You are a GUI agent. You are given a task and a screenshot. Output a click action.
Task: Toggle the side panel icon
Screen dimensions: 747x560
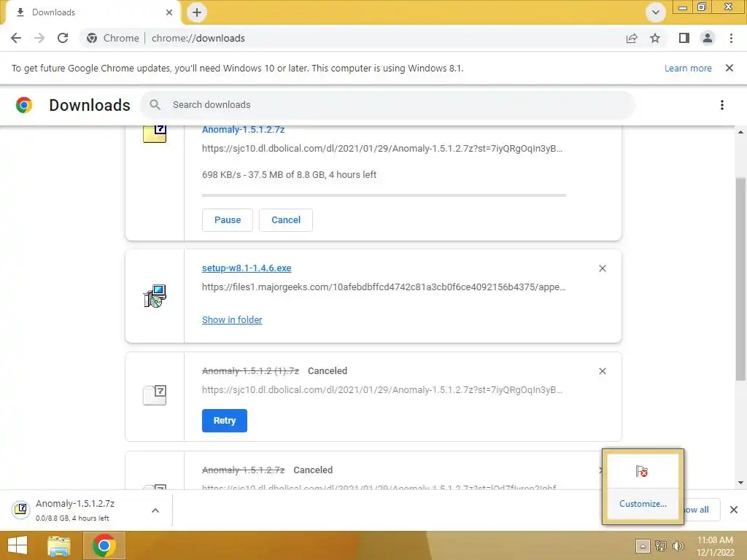click(x=684, y=38)
